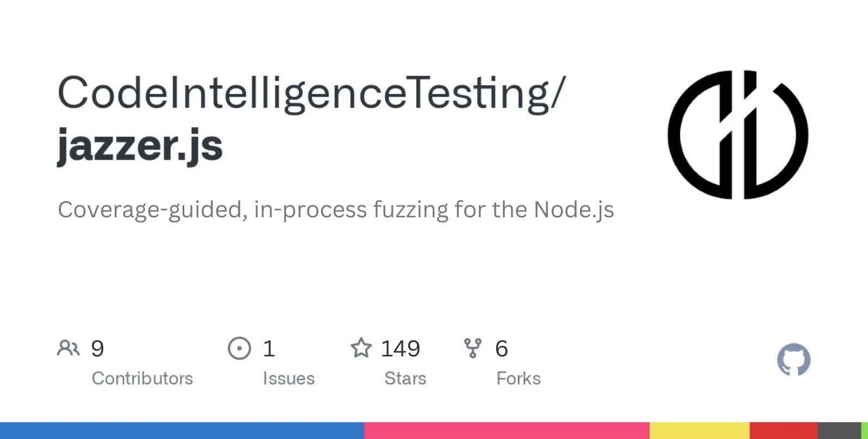Image resolution: width=868 pixels, height=439 pixels.
Task: Click the GitHub Octocat logo
Action: (794, 359)
